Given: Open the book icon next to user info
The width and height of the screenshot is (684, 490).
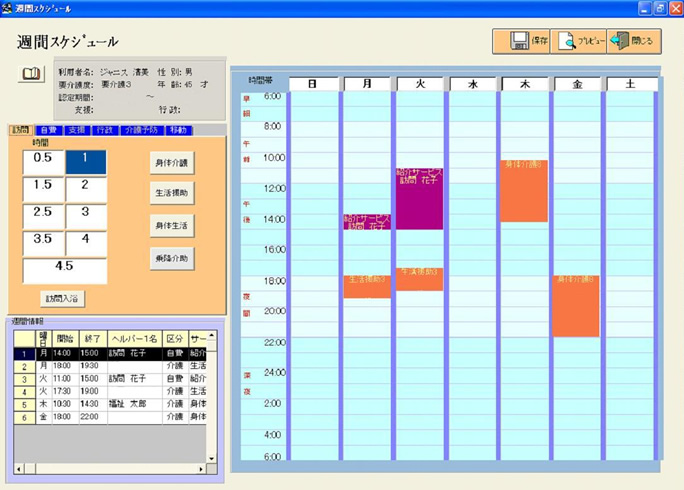Looking at the screenshot, I should (32, 74).
